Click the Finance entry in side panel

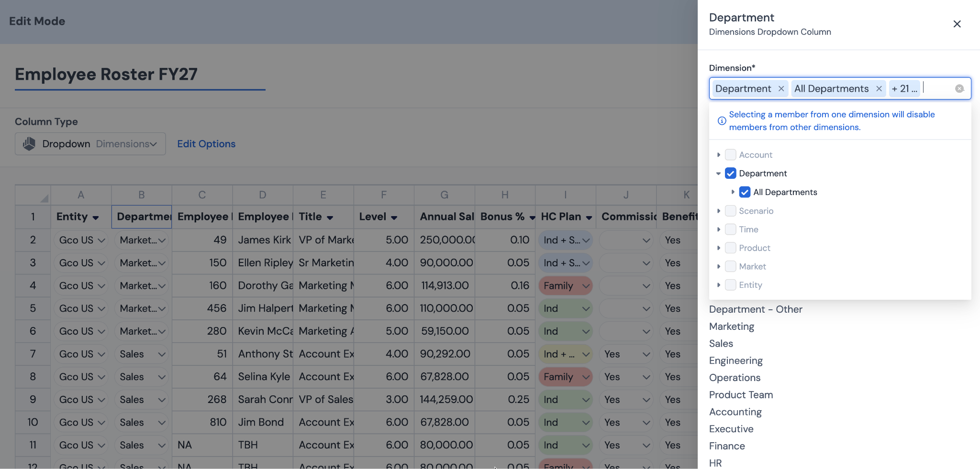727,446
